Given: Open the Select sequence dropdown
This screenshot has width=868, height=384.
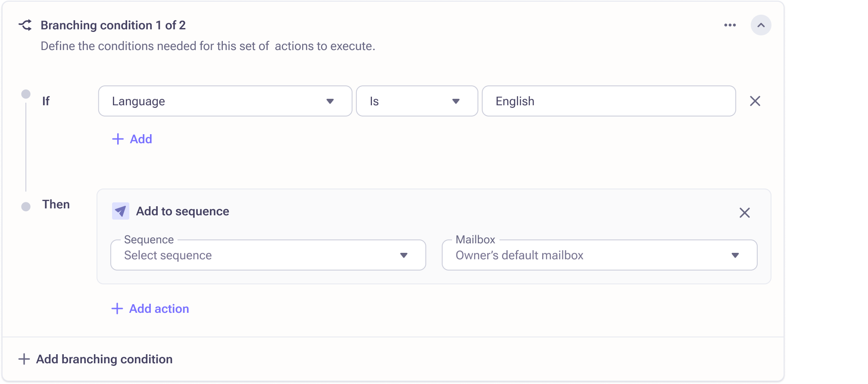Looking at the screenshot, I should pos(268,255).
